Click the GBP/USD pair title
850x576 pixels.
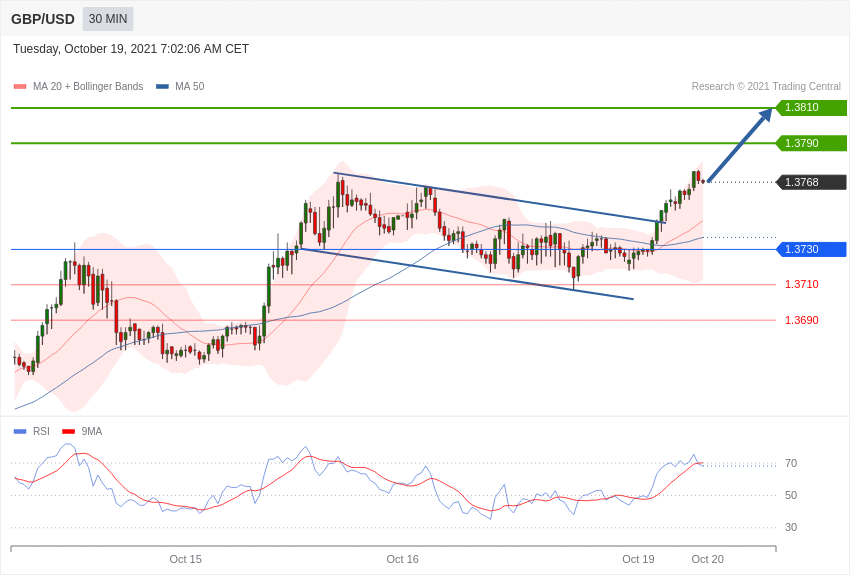click(x=43, y=20)
